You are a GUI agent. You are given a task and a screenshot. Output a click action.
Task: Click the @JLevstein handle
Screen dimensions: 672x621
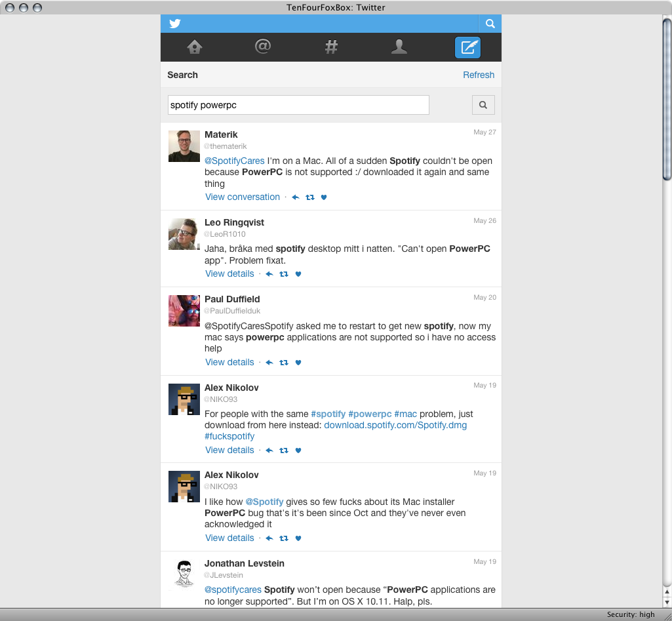click(x=224, y=575)
